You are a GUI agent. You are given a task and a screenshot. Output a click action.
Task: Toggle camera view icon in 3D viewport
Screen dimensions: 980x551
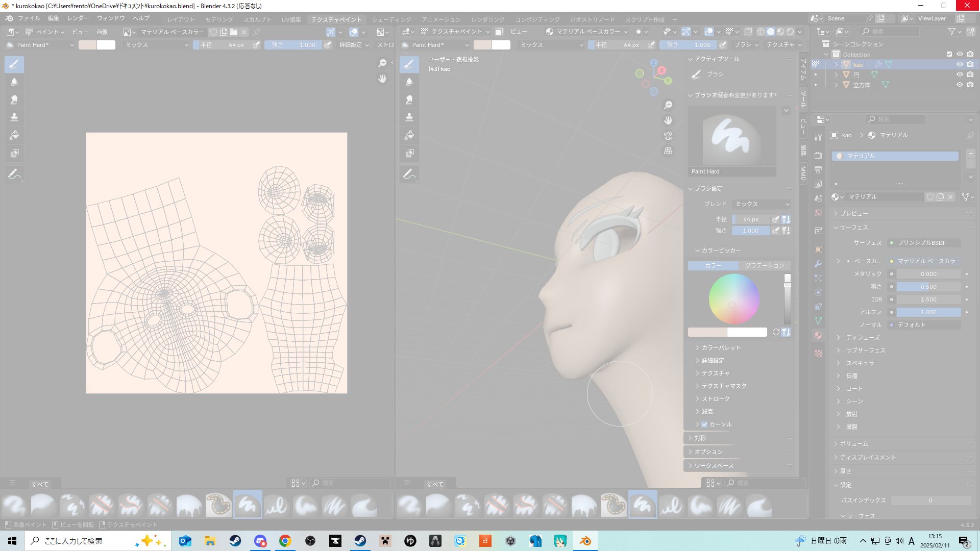(x=668, y=136)
